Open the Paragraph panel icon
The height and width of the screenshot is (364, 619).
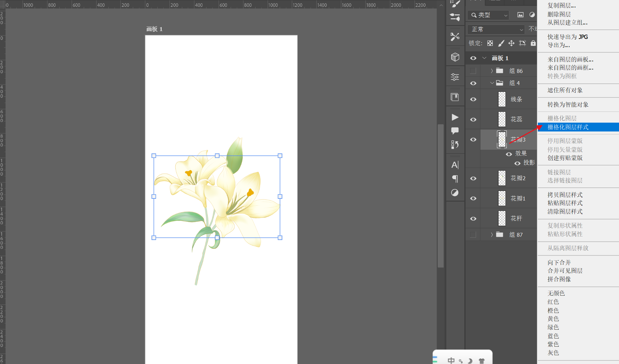[455, 179]
